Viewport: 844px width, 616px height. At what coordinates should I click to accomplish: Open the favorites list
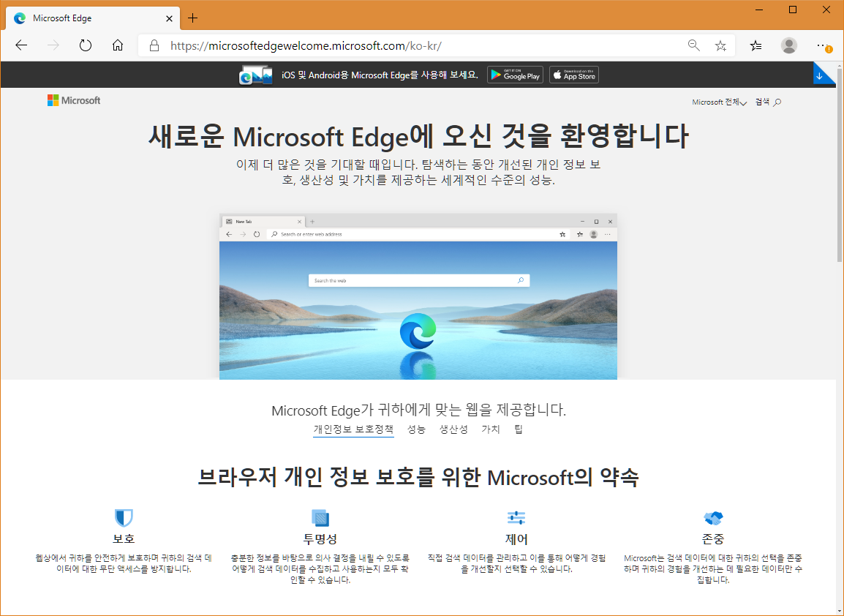[x=756, y=46]
